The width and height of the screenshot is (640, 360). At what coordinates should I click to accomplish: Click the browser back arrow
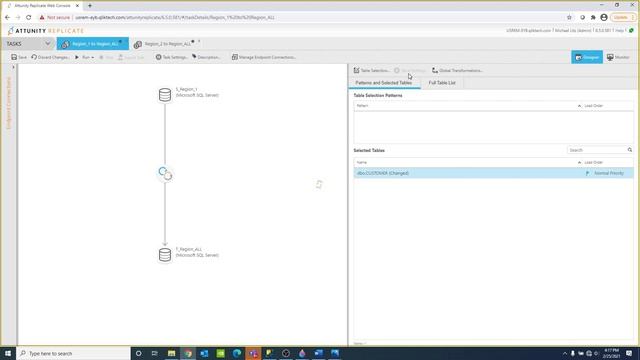coord(7,18)
